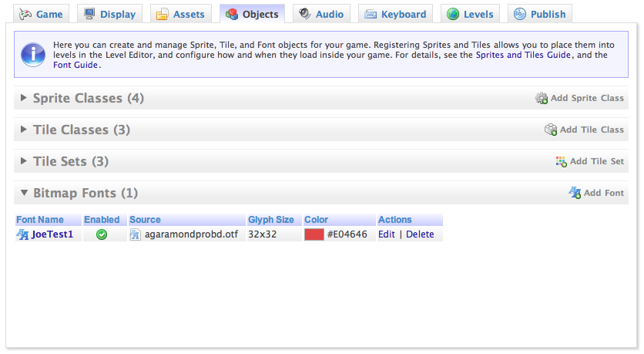This screenshot has width=644, height=354.
Task: Click the Add Tile Class icon
Action: [551, 130]
